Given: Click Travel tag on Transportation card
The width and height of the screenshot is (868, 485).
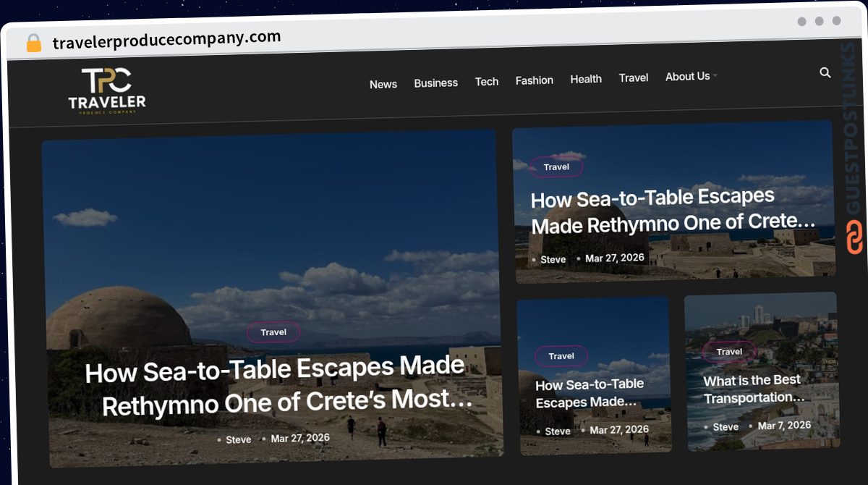Looking at the screenshot, I should [x=729, y=352].
